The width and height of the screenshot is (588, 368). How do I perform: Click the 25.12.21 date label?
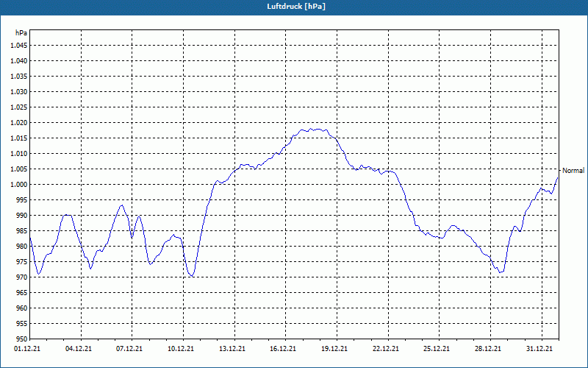pos(437,349)
